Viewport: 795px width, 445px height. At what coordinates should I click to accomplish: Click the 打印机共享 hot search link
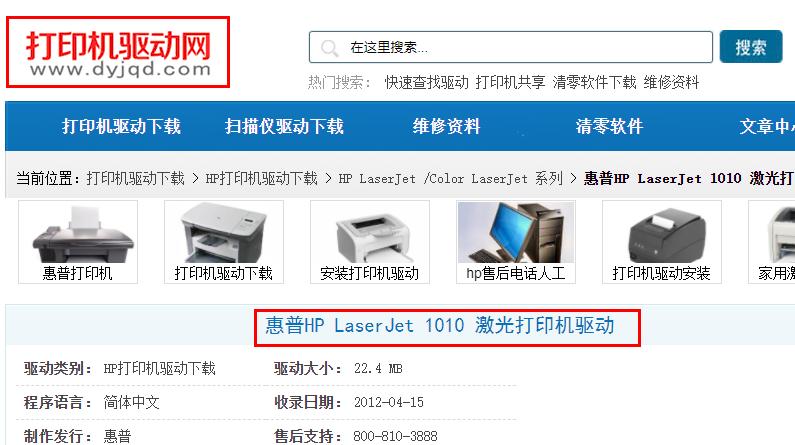[510, 82]
